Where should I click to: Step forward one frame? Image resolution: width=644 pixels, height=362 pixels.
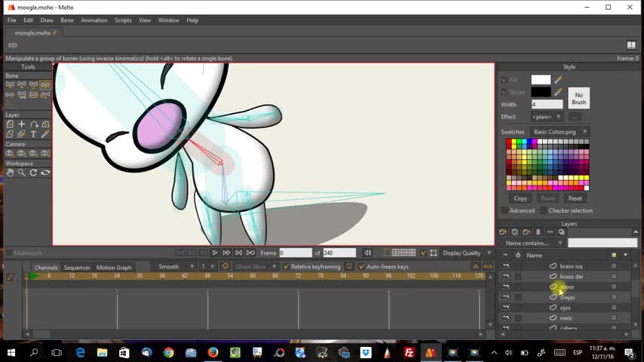(x=226, y=253)
